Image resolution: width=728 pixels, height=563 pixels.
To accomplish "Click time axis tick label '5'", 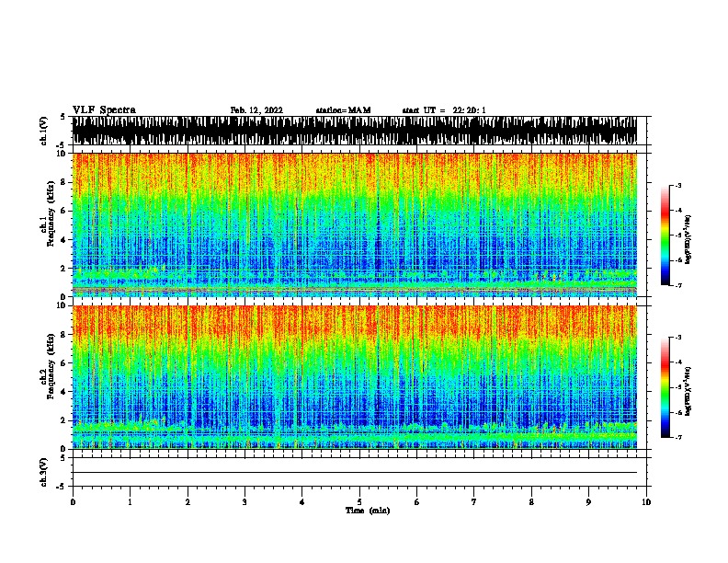I will pyautogui.click(x=359, y=502).
